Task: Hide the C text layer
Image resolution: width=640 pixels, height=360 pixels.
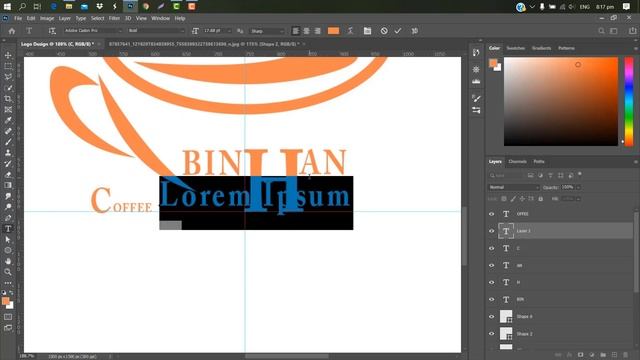Action: tap(492, 248)
